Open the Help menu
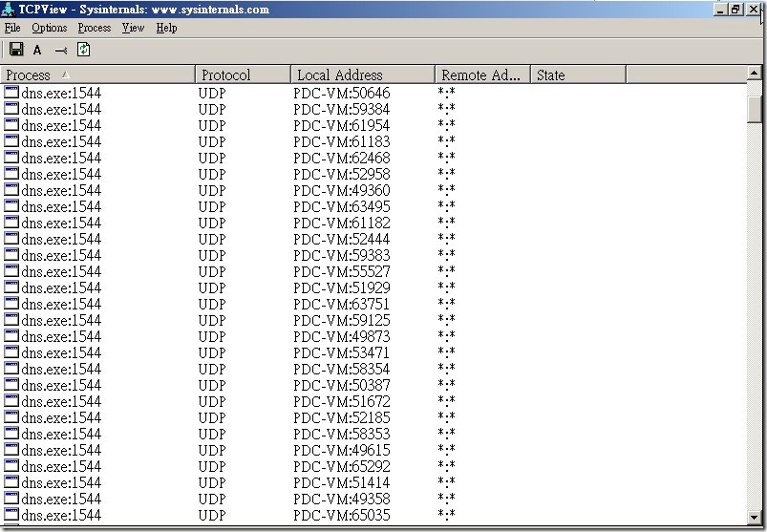Image resolution: width=767 pixels, height=532 pixels. coord(167,28)
